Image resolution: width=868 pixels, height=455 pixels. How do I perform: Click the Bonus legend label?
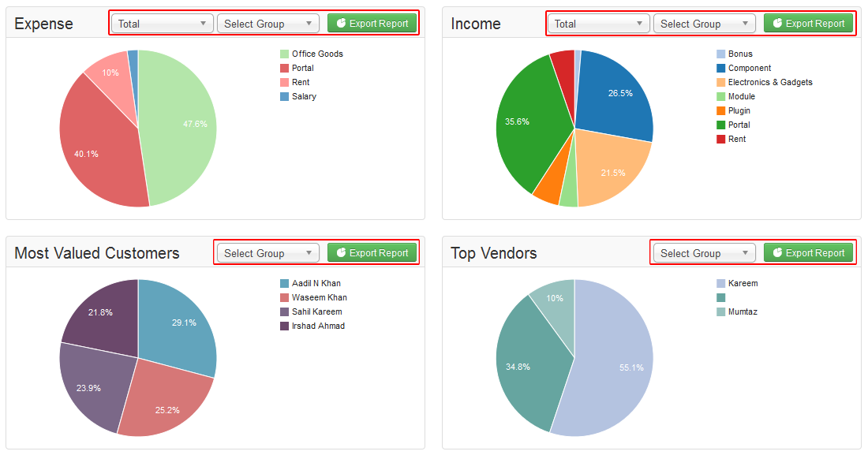(740, 54)
